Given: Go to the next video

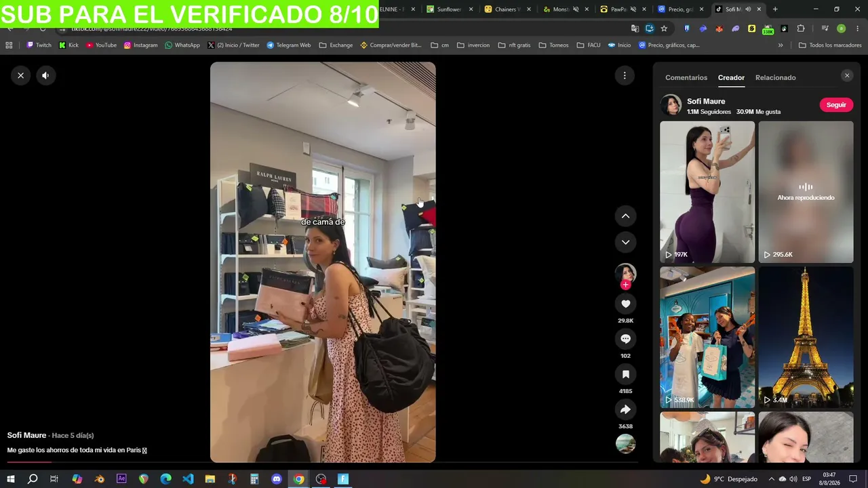Looking at the screenshot, I should click(625, 242).
